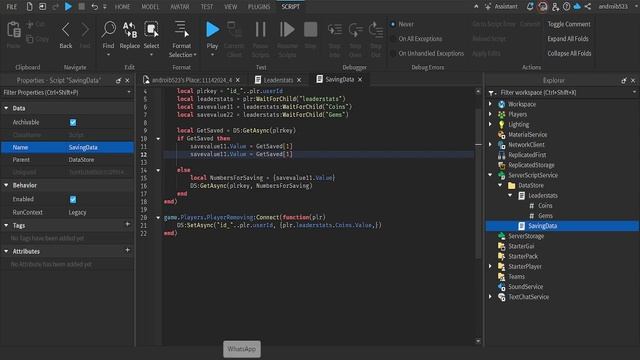Image resolution: width=640 pixels, height=360 pixels.
Task: Open the FILE menu
Action: 11,7
